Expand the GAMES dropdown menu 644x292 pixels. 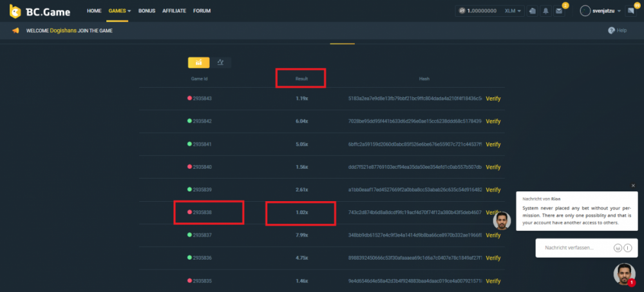point(120,11)
